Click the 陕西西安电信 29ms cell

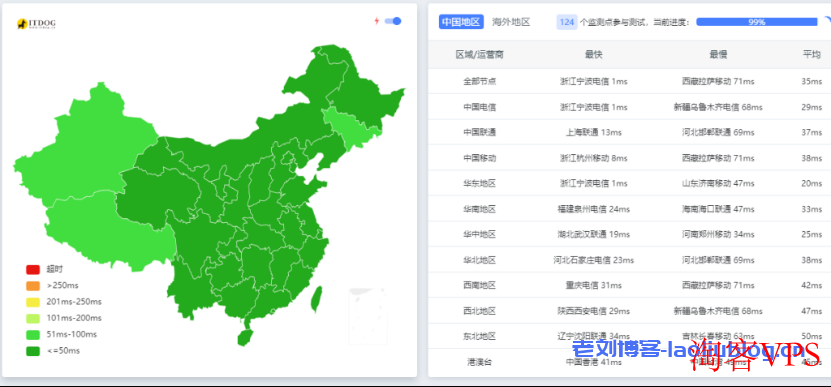pyautogui.click(x=594, y=311)
